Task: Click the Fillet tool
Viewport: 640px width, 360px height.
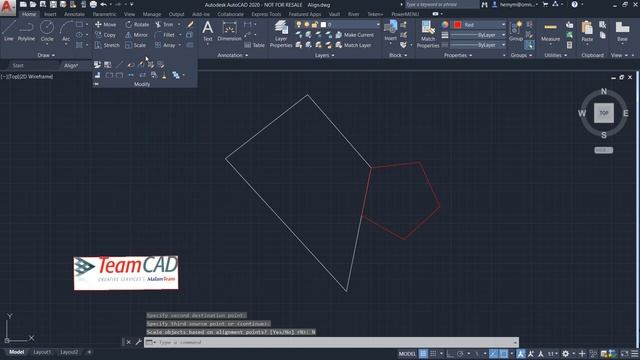Action: click(164, 35)
